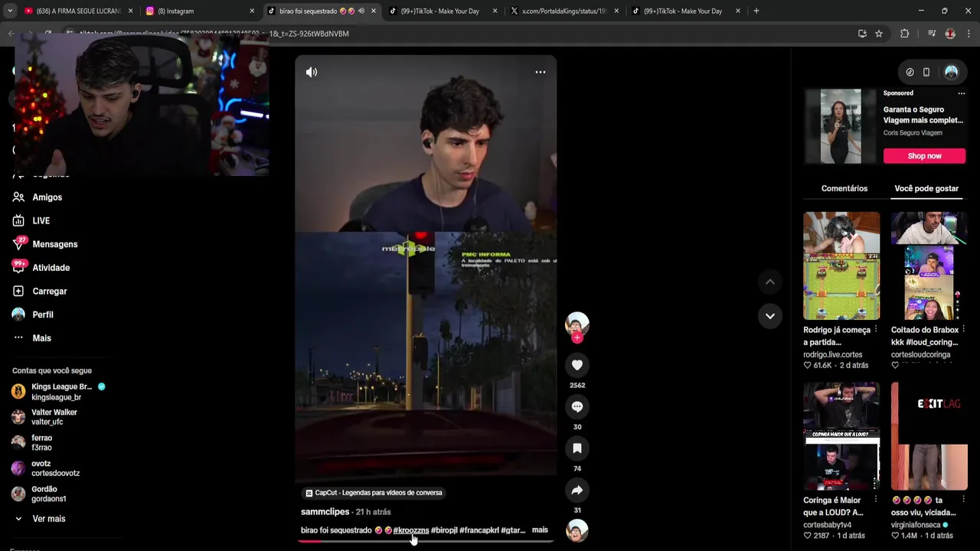Viewport: 980px width, 551px height.
Task: Click the TikTok coins icon at top right
Action: click(910, 72)
